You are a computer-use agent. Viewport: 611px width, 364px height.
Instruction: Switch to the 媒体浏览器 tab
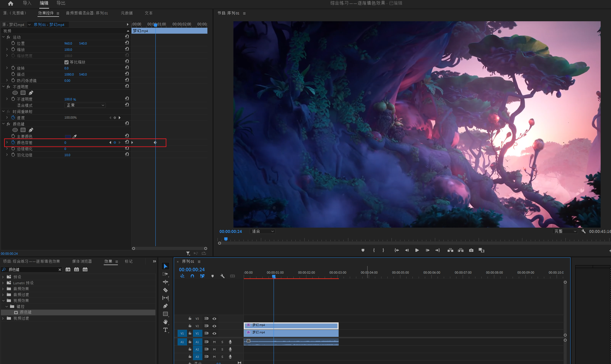[82, 261]
